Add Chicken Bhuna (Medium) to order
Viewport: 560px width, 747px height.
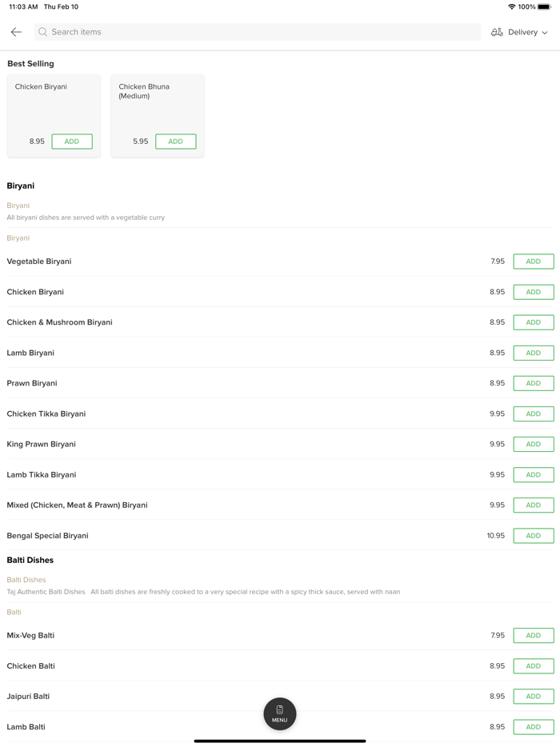176,142
